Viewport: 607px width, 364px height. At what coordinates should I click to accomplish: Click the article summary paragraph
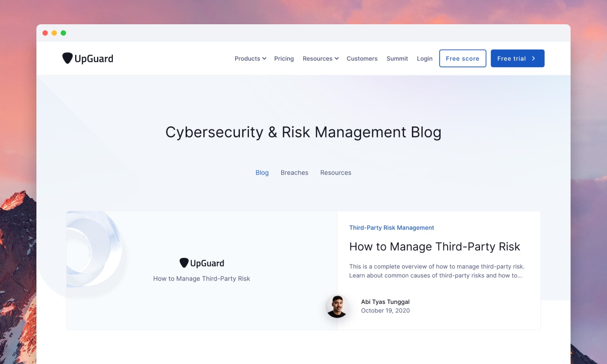pos(437,271)
